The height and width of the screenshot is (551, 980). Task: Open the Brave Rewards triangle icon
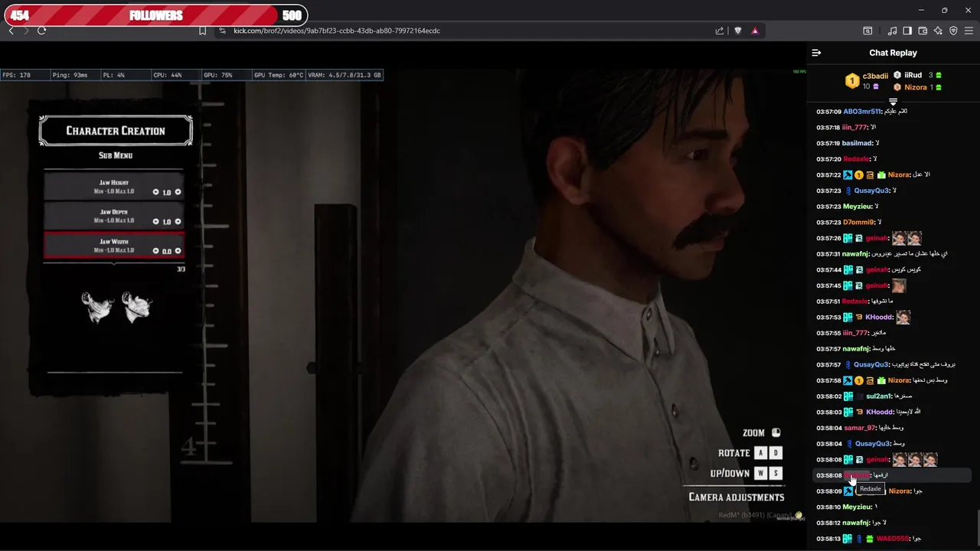click(x=755, y=31)
